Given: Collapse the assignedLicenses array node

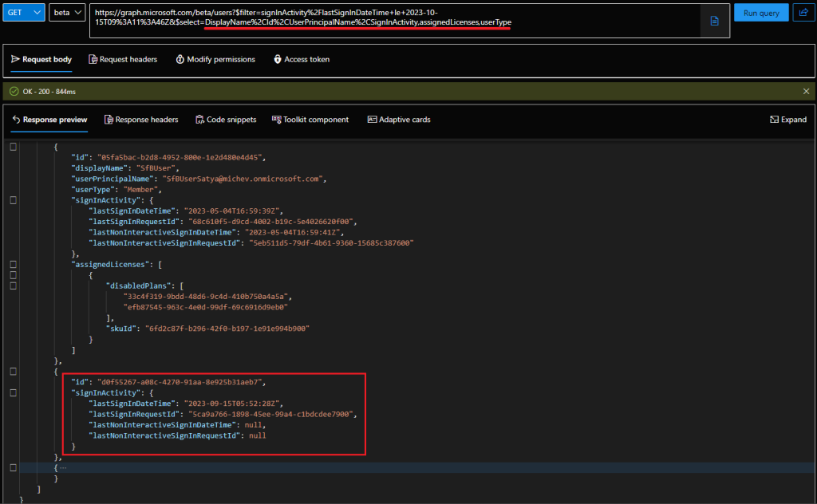Looking at the screenshot, I should click(12, 264).
